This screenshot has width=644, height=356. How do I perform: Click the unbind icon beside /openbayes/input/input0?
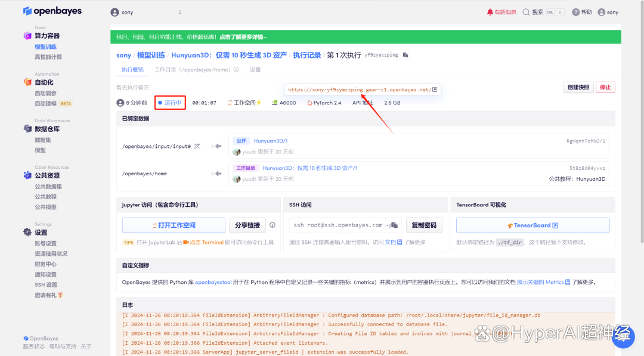click(197, 146)
